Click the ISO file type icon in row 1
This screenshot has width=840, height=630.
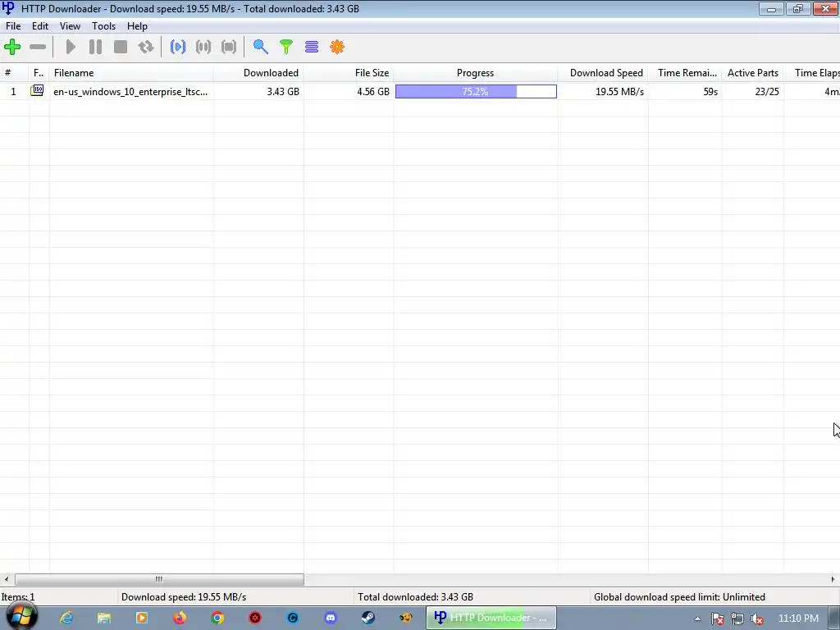point(37,90)
